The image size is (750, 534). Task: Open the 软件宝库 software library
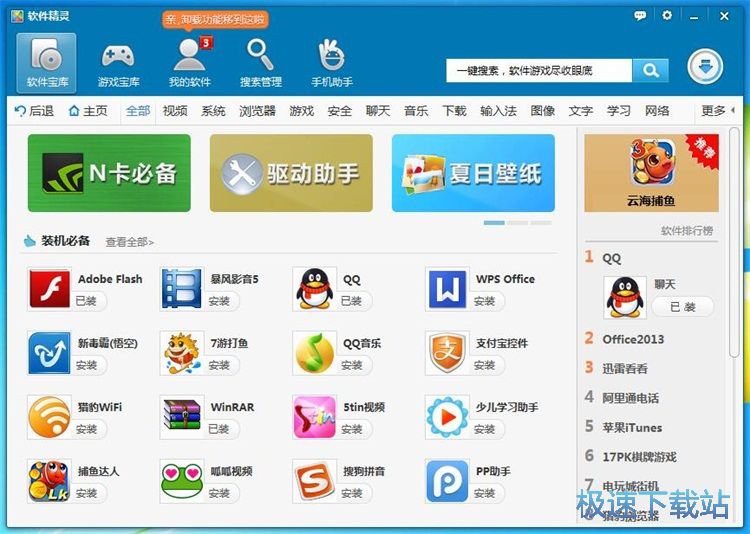46,63
